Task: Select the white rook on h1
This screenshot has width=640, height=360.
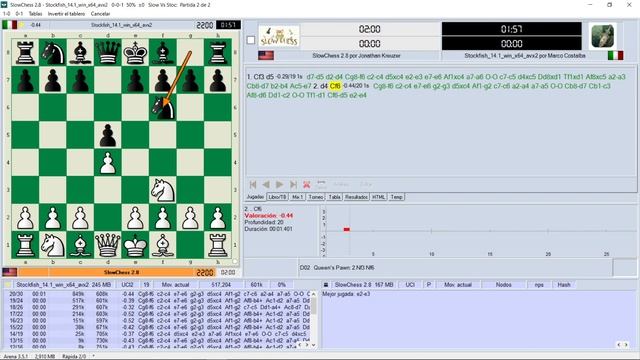Action: coord(218,245)
